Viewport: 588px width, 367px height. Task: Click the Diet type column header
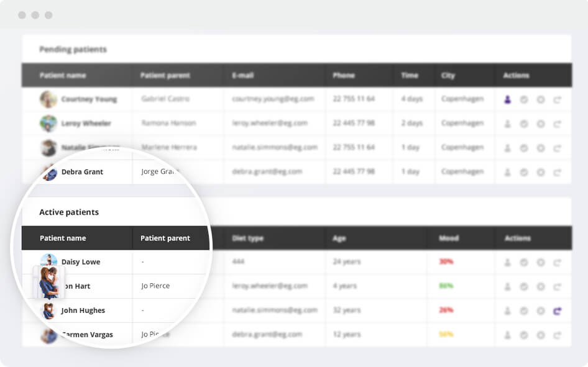click(247, 238)
